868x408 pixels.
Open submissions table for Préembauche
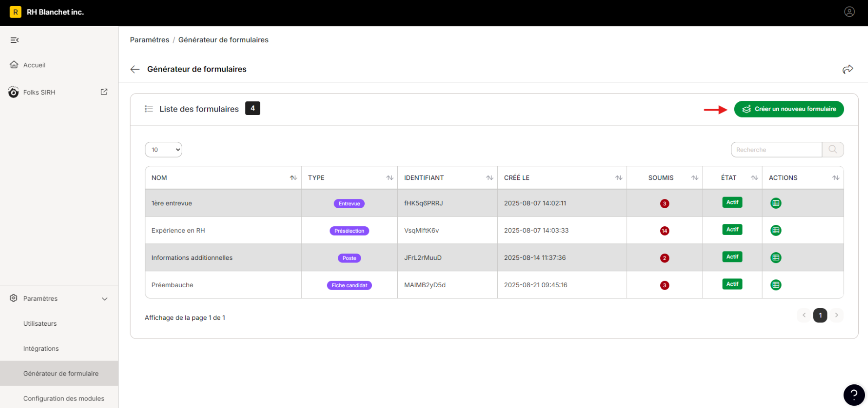[776, 285]
